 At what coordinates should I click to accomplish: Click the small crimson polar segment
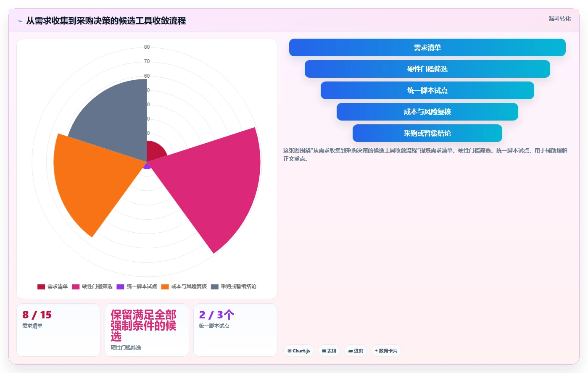tap(155, 152)
